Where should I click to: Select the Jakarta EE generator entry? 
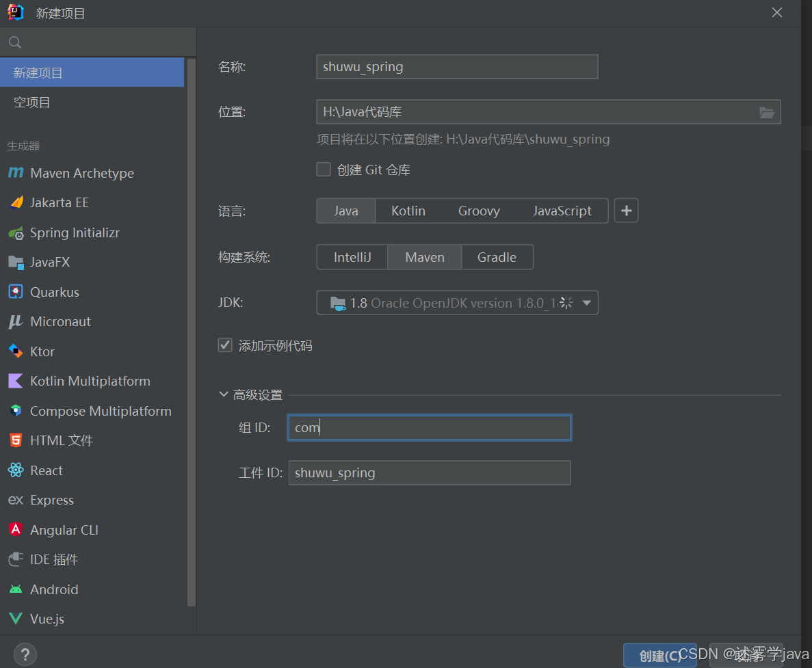tap(92, 202)
